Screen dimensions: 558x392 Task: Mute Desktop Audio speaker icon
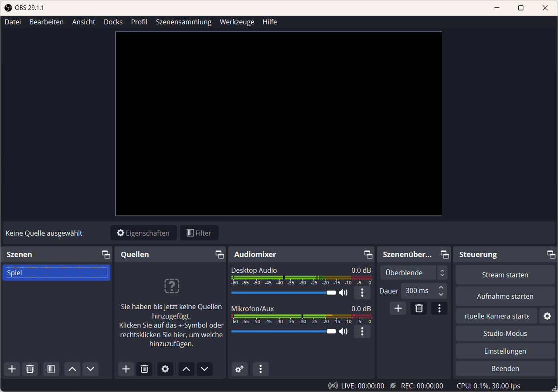pos(344,293)
